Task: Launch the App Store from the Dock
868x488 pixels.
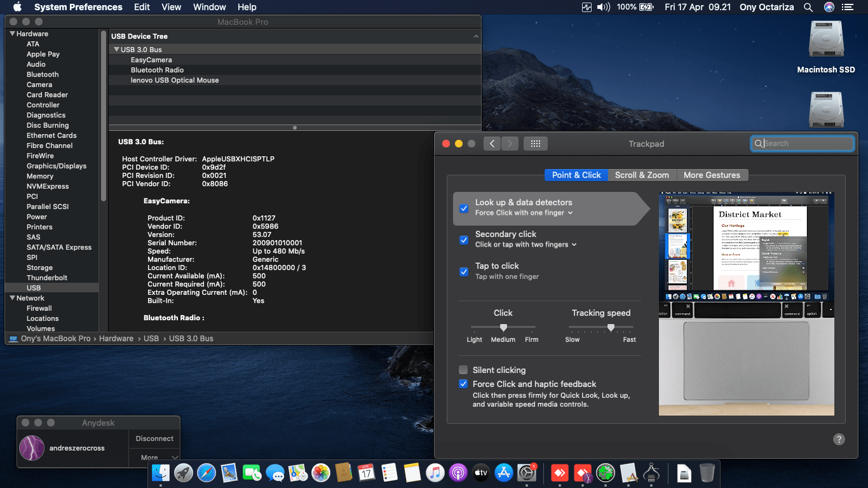Action: pyautogui.click(x=504, y=473)
